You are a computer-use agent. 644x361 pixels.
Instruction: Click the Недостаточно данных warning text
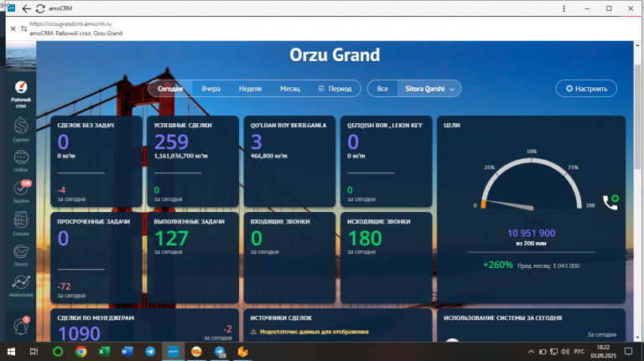[314, 332]
